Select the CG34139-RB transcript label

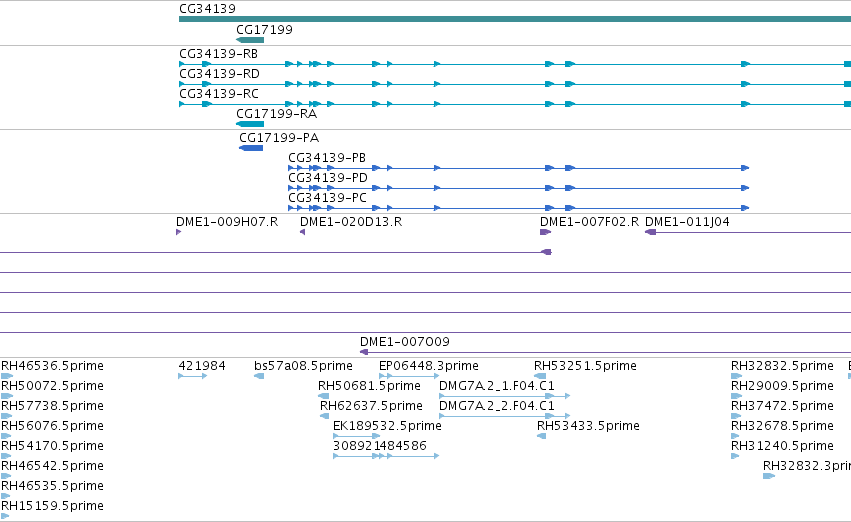click(219, 54)
